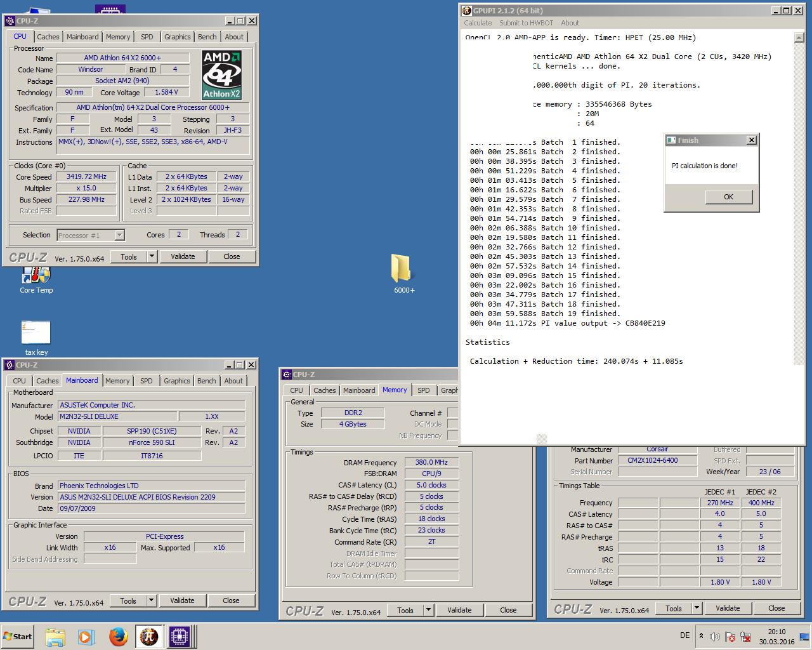Open About menu in GPUPI

pos(570,23)
